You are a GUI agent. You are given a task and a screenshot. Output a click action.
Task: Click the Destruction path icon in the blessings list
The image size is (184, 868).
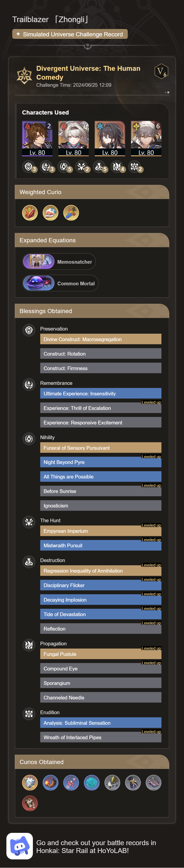point(29,562)
